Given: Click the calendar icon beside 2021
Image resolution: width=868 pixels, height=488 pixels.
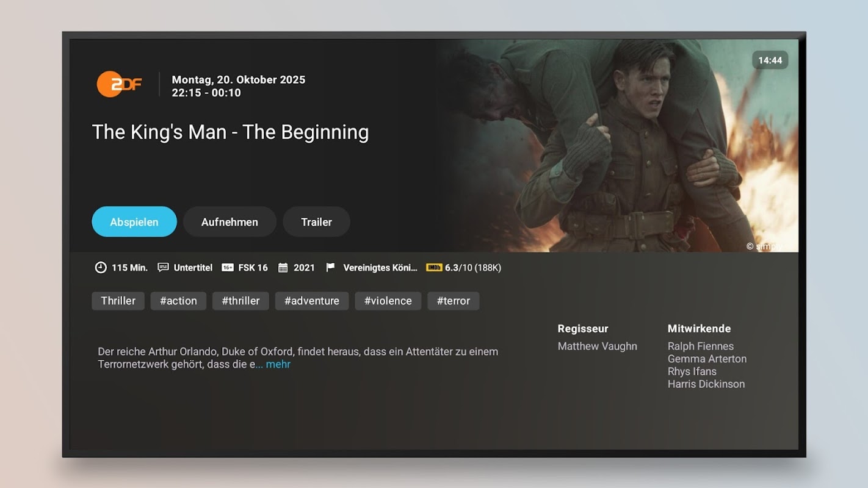Looking at the screenshot, I should [x=283, y=267].
